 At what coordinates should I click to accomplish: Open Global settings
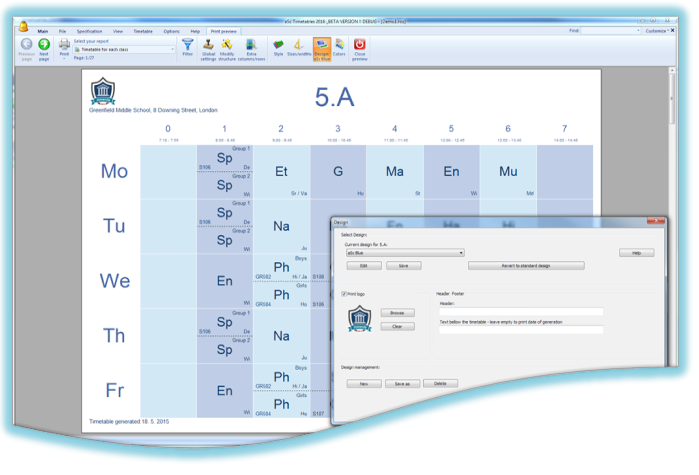coord(208,47)
